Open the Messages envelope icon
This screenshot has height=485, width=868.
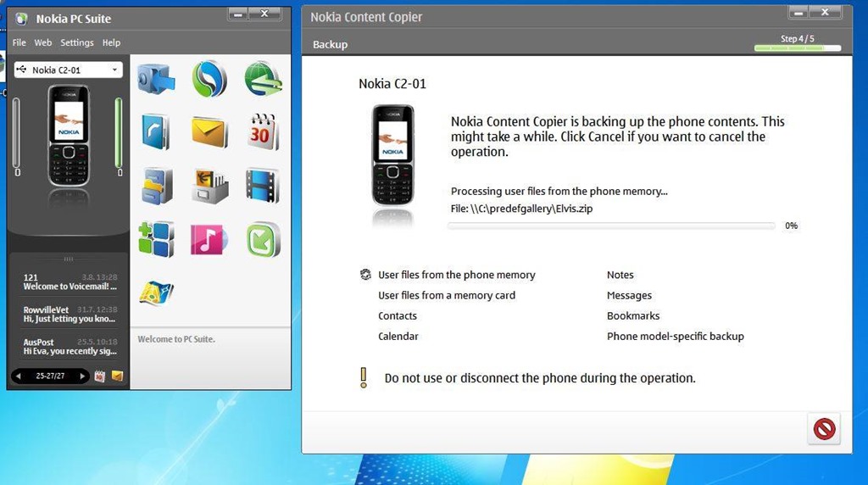pyautogui.click(x=209, y=132)
